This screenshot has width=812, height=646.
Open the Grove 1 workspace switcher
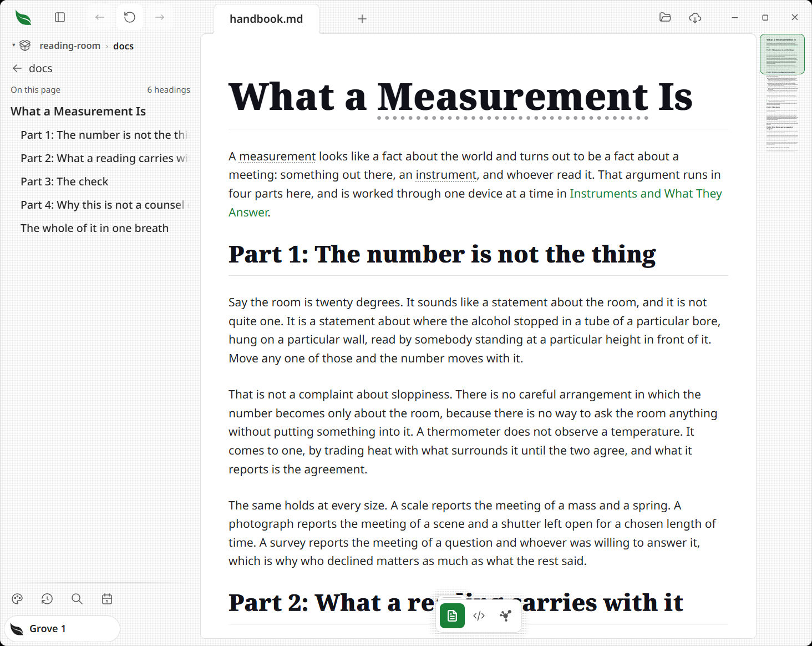pos(62,629)
